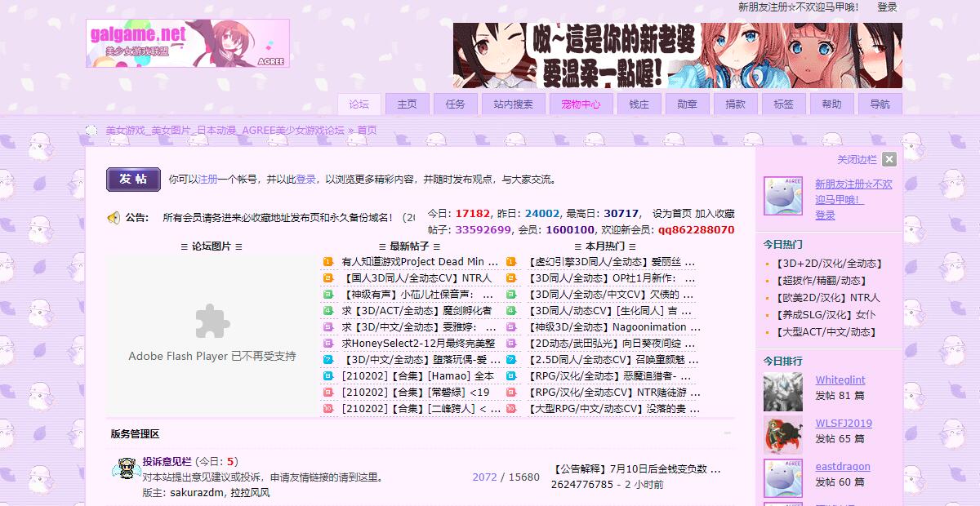Click rank 3 badge beside 神级有声 post
Screen dimensions: 980x506
pyautogui.click(x=328, y=295)
